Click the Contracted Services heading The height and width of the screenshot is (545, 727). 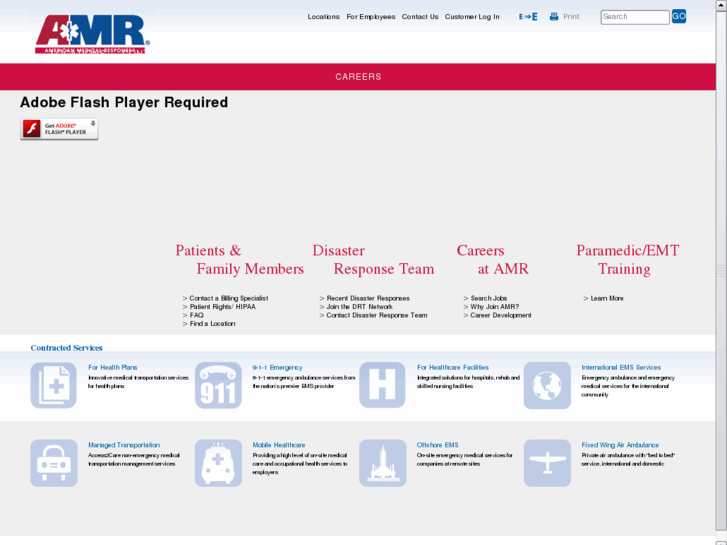(x=66, y=348)
